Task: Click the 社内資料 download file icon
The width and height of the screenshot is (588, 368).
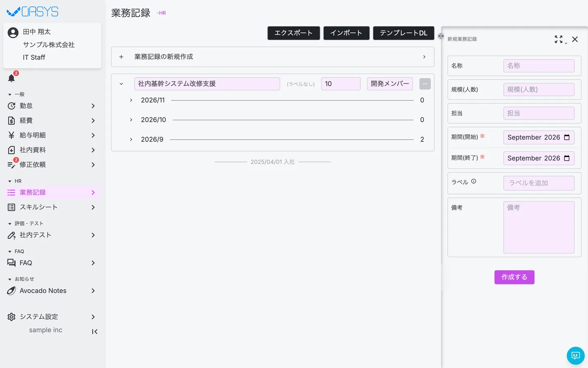Action: (11, 150)
